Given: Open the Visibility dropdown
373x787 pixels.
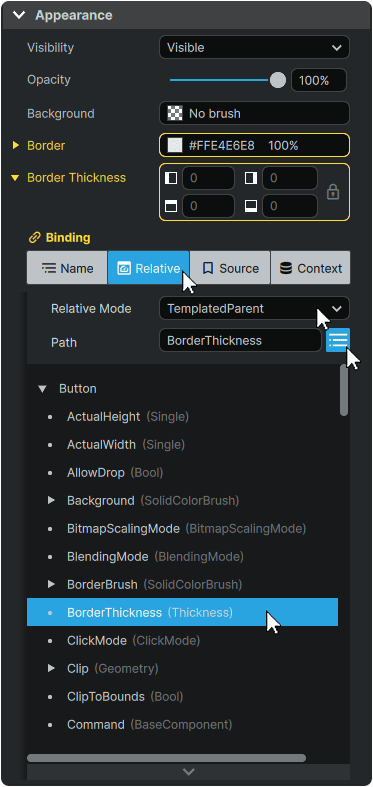Looking at the screenshot, I should pos(255,48).
